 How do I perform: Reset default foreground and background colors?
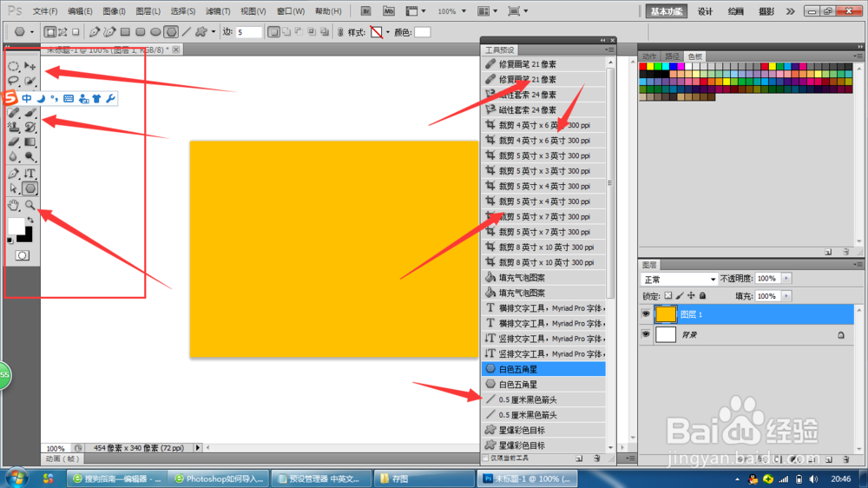(10, 241)
